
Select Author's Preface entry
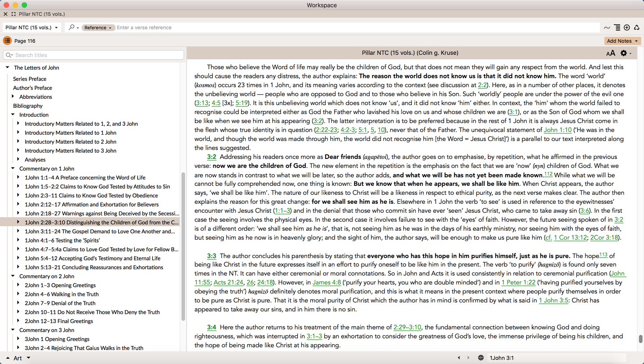pos(32,88)
